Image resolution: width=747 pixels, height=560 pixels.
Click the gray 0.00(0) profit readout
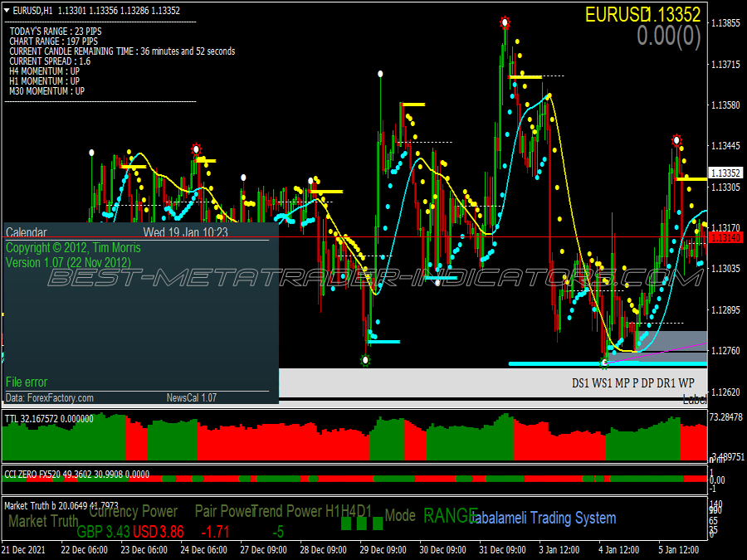tap(669, 37)
